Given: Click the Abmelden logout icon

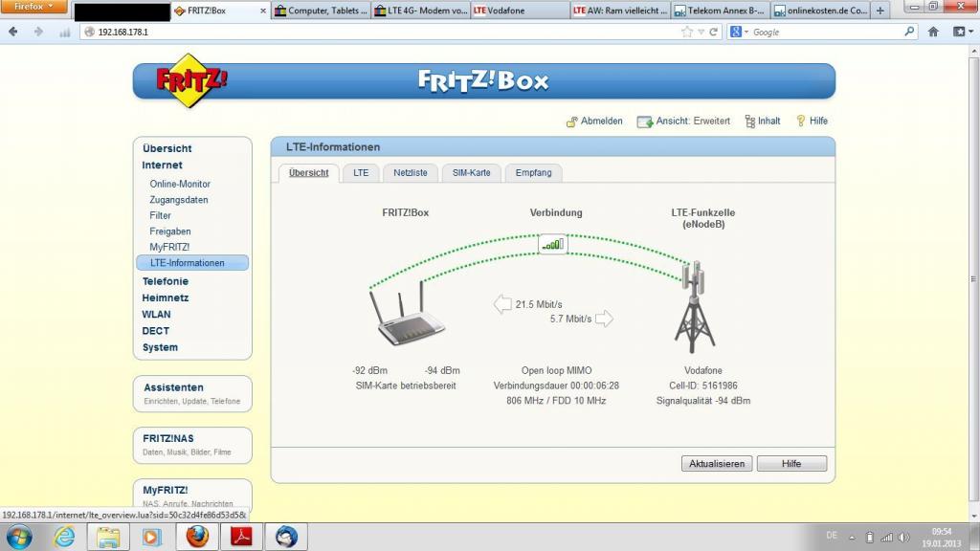Looking at the screenshot, I should [572, 121].
